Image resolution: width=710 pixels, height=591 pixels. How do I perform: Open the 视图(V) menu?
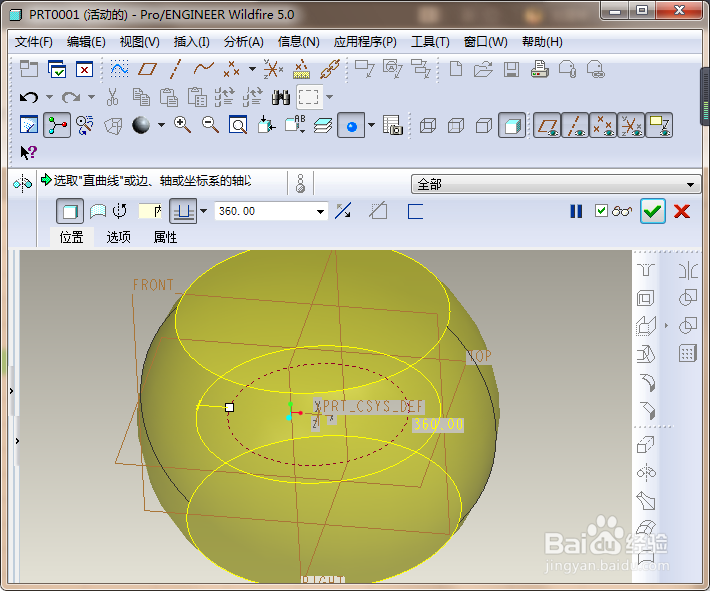click(x=139, y=42)
